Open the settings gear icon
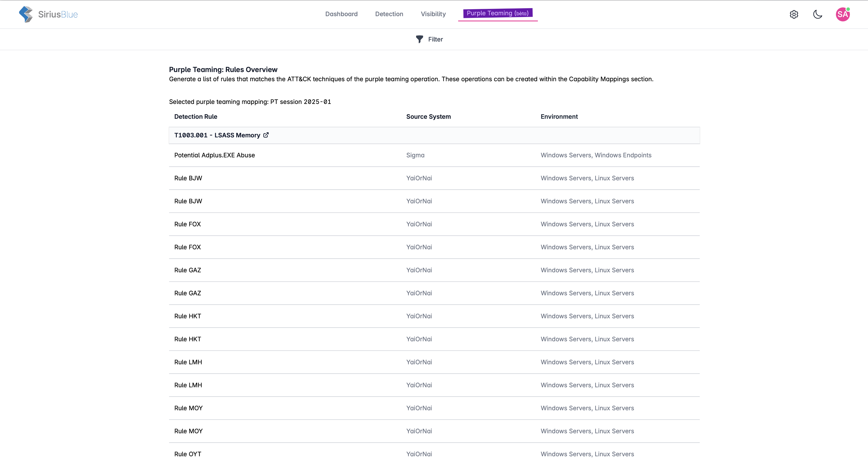Image resolution: width=868 pixels, height=458 pixels. [x=794, y=14]
